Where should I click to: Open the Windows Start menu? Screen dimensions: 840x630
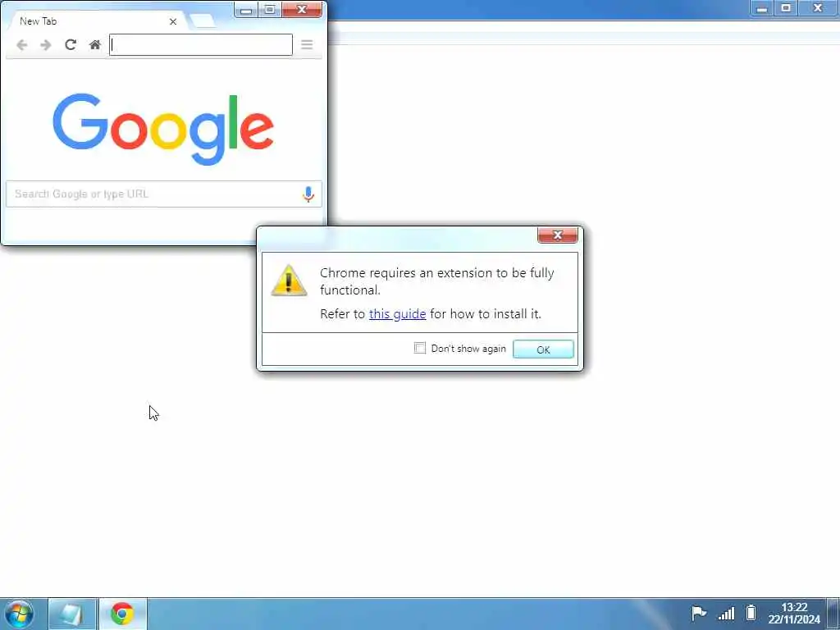pos(20,614)
